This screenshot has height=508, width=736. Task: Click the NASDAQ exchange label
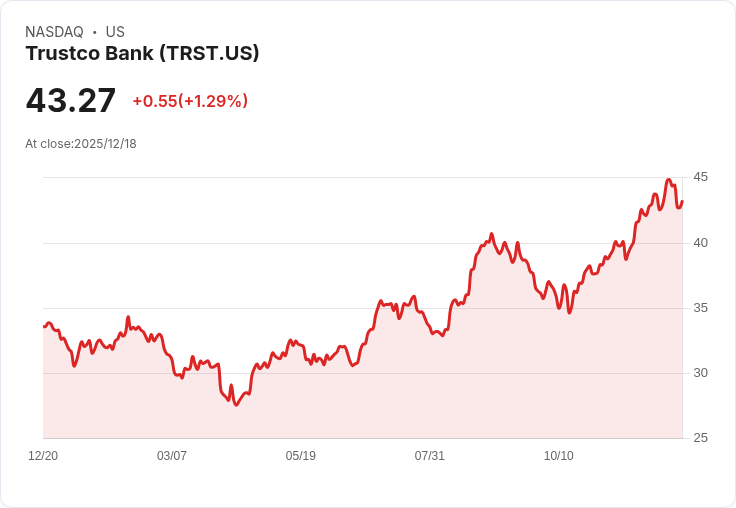[54, 32]
